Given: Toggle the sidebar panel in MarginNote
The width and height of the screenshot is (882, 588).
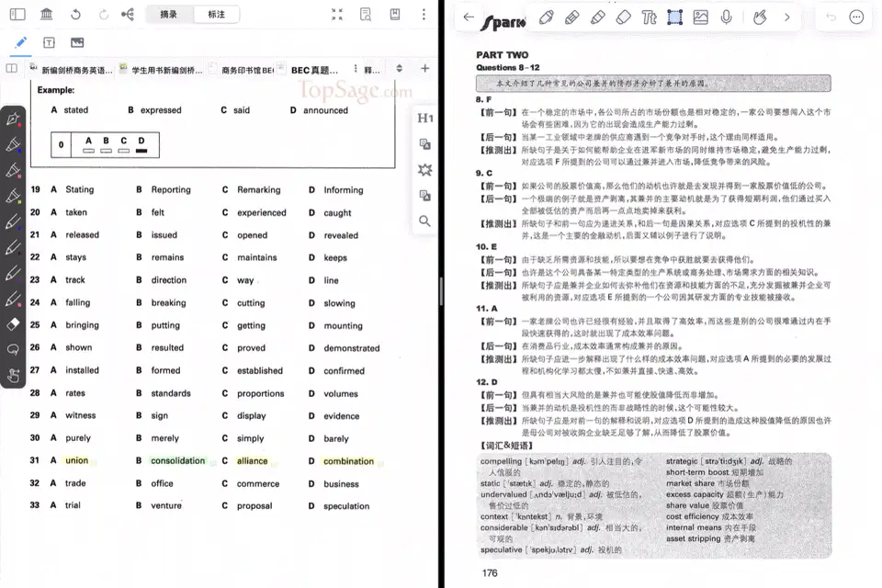Looking at the screenshot, I should point(17,14).
